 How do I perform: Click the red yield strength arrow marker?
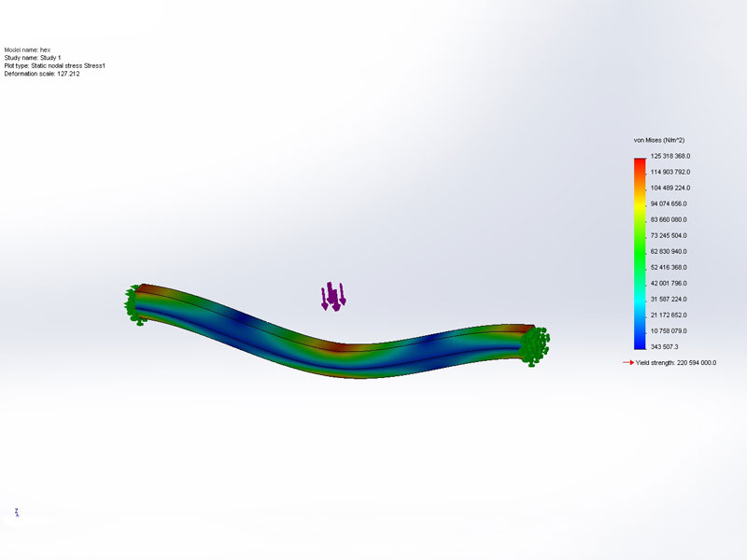click(627, 363)
